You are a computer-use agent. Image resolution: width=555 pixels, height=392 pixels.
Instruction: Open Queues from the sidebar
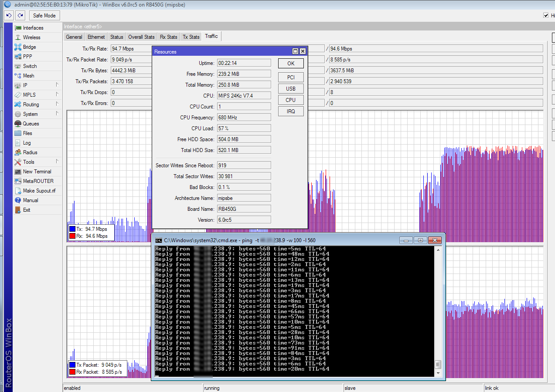pos(30,124)
